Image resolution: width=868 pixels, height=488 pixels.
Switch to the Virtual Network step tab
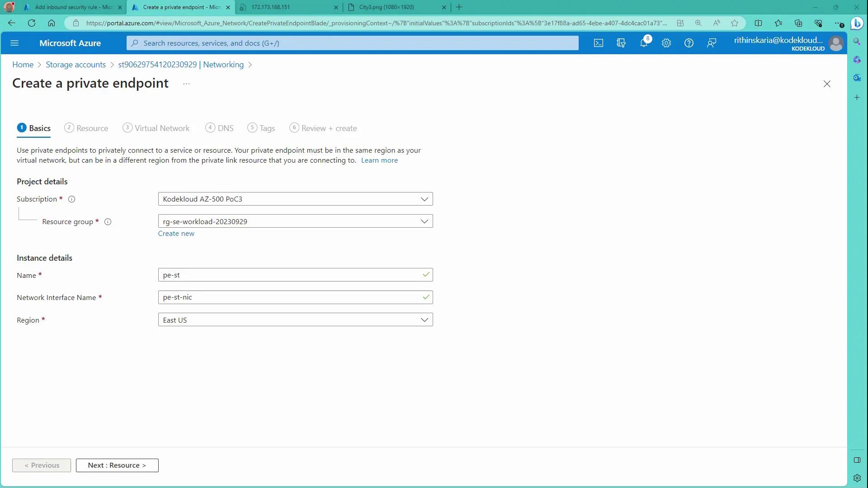(x=156, y=128)
